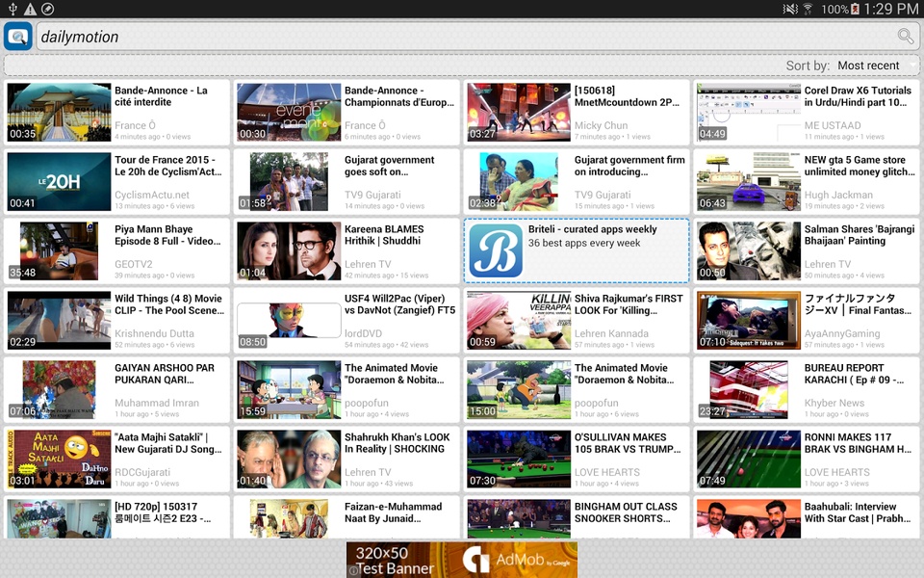Open Bande-Annonce Championnats d'Europ video thumbnail
The width and height of the screenshot is (924, 578).
289,112
